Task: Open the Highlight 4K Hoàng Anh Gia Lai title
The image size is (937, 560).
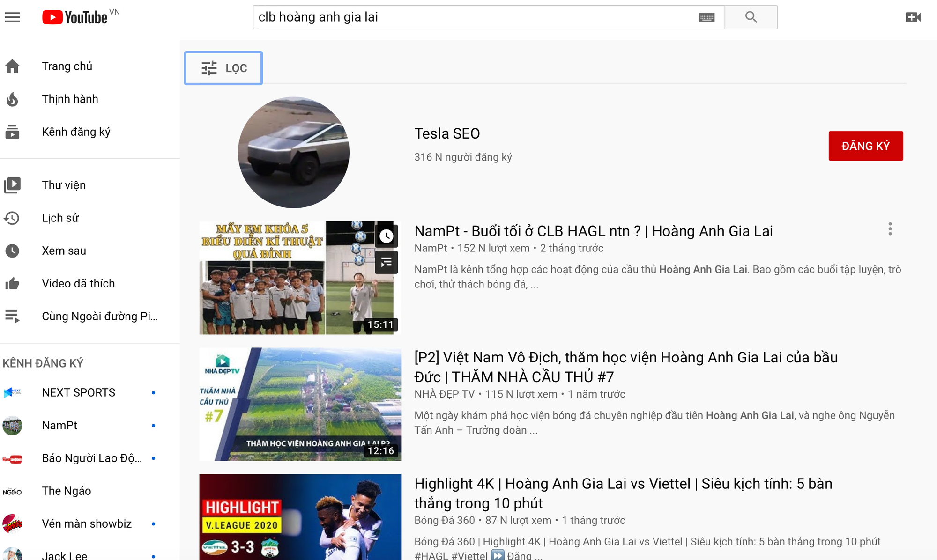Action: click(x=623, y=493)
